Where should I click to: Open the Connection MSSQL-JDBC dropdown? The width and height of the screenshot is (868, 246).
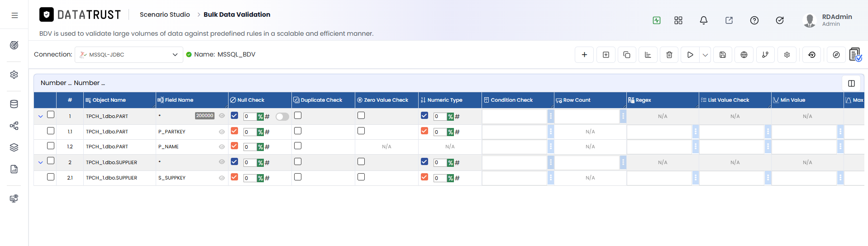(x=129, y=55)
